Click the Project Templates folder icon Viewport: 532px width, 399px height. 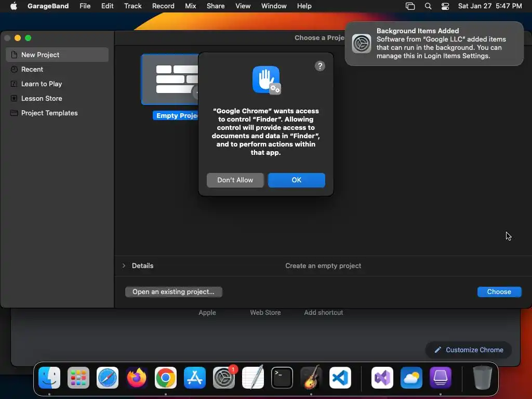(x=14, y=113)
